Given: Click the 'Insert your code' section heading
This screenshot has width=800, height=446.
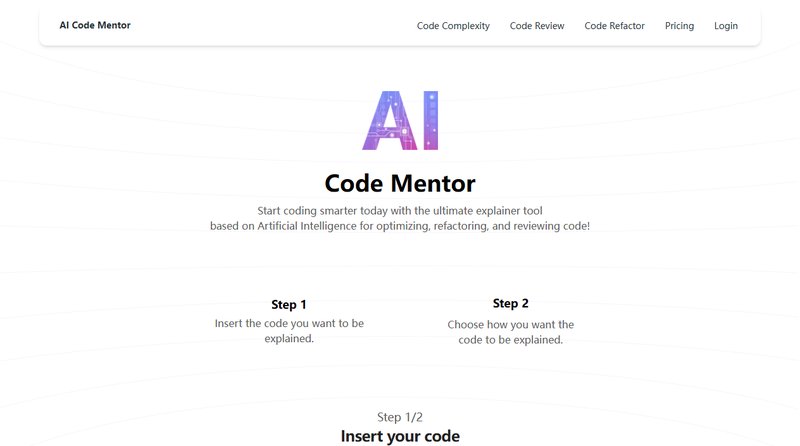Looking at the screenshot, I should pyautogui.click(x=400, y=436).
